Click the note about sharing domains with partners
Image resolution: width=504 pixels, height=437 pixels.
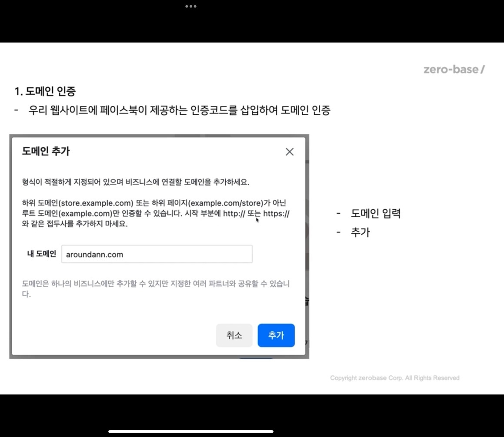click(x=156, y=288)
